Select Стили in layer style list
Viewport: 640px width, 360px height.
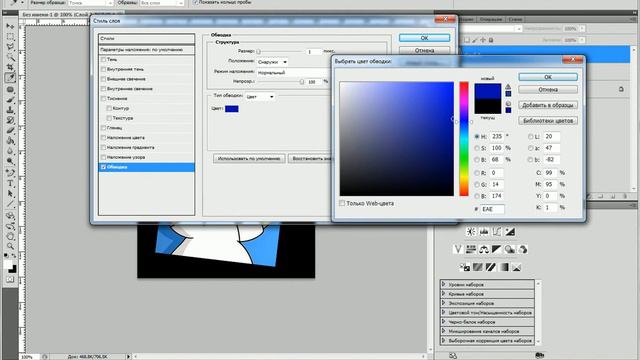(x=147, y=39)
